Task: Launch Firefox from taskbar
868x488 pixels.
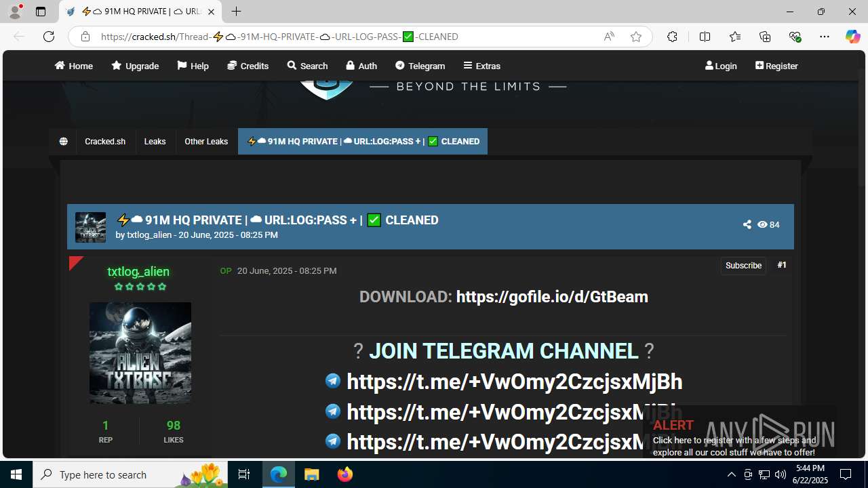Action: tap(345, 474)
